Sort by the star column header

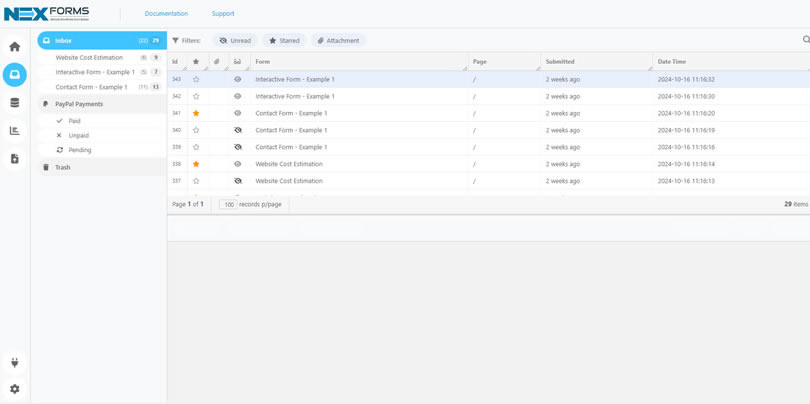click(x=198, y=61)
